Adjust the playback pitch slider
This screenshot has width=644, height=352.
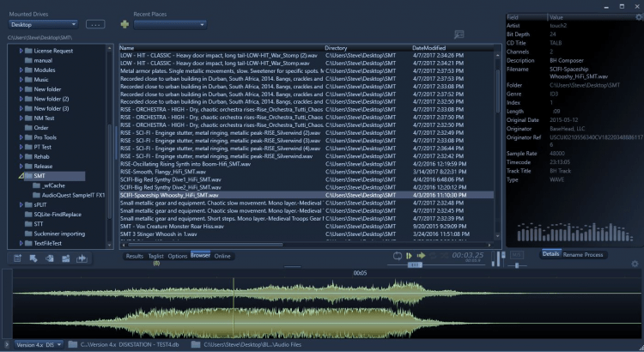416,265
